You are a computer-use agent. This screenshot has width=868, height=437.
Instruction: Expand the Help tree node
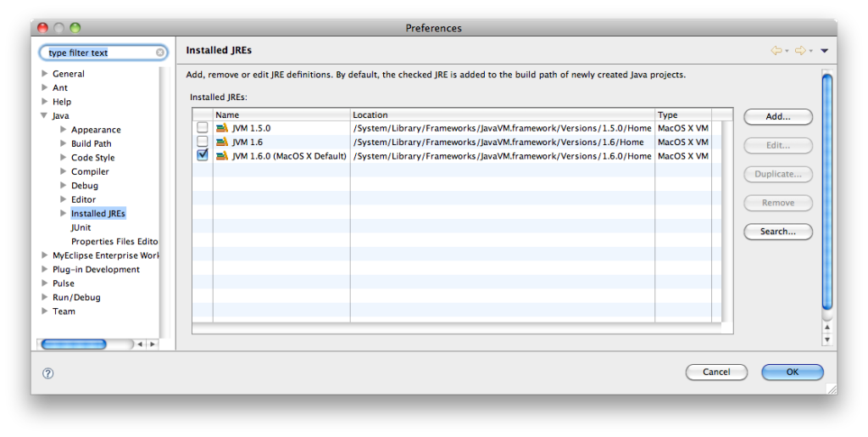click(x=44, y=101)
